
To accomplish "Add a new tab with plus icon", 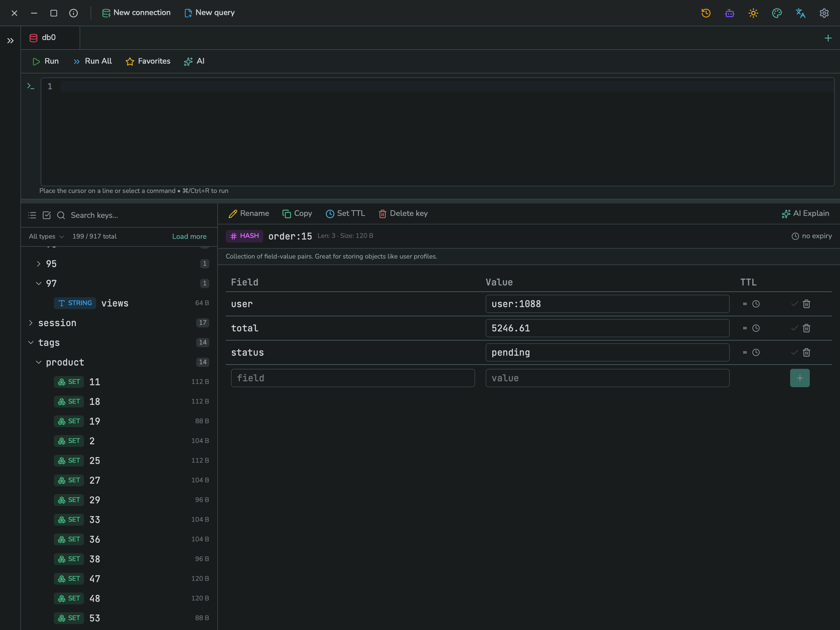I will coord(828,38).
